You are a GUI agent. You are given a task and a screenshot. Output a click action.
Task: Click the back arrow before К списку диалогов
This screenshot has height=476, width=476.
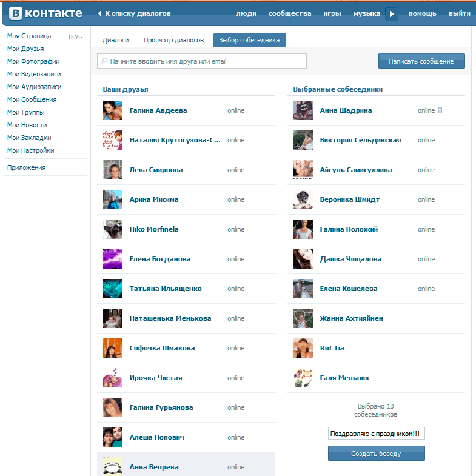(99, 13)
